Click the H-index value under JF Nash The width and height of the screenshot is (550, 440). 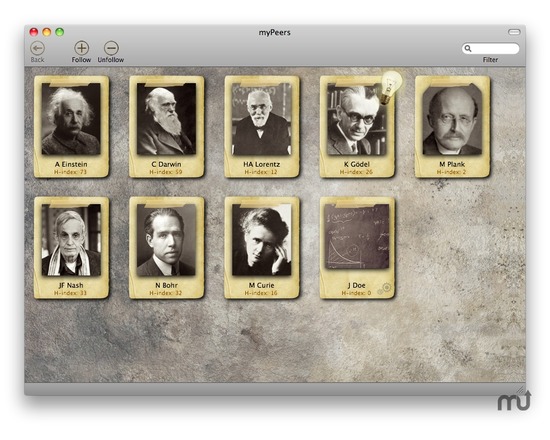pyautogui.click(x=70, y=293)
